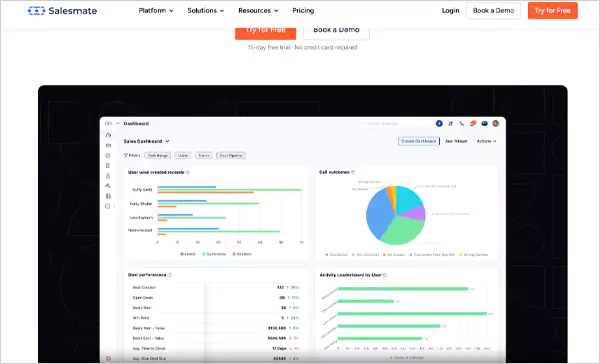
Task: Toggle the yellow pie chart legend item
Action: pos(473,255)
